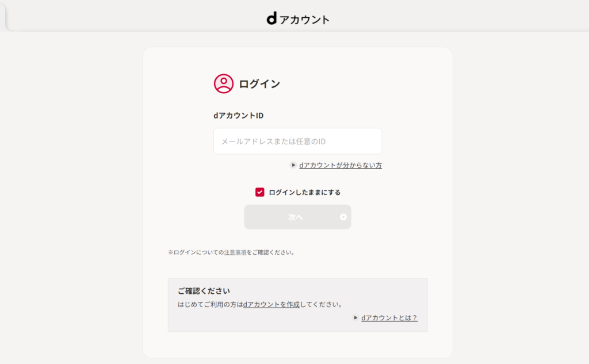Click the ログインしたままにする checkbox label text
Screen dimensions: 589x364
tap(304, 193)
